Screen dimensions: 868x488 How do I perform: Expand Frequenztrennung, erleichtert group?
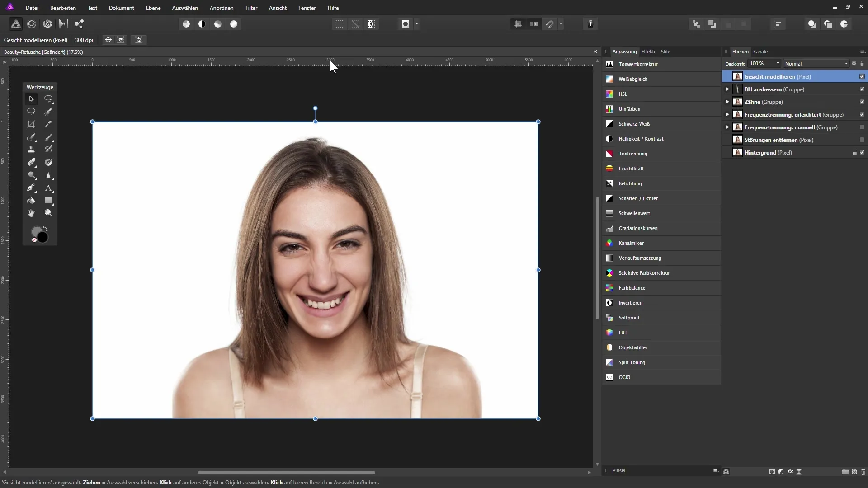point(727,115)
